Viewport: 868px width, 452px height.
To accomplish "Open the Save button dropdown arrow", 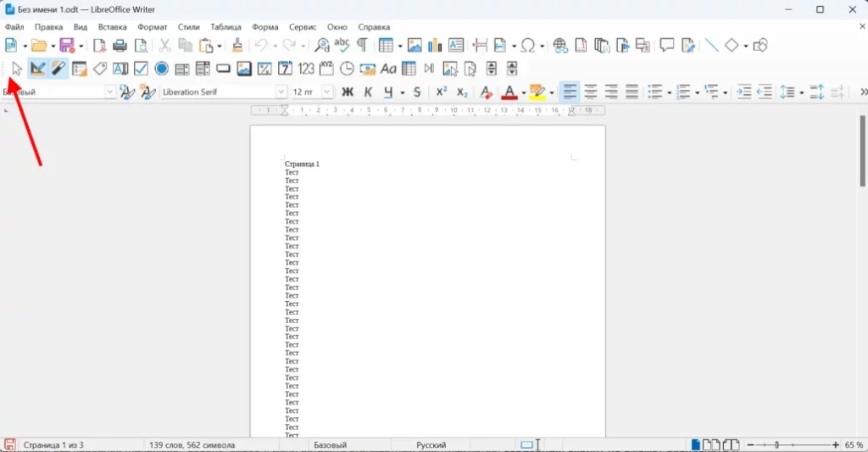I will (81, 46).
